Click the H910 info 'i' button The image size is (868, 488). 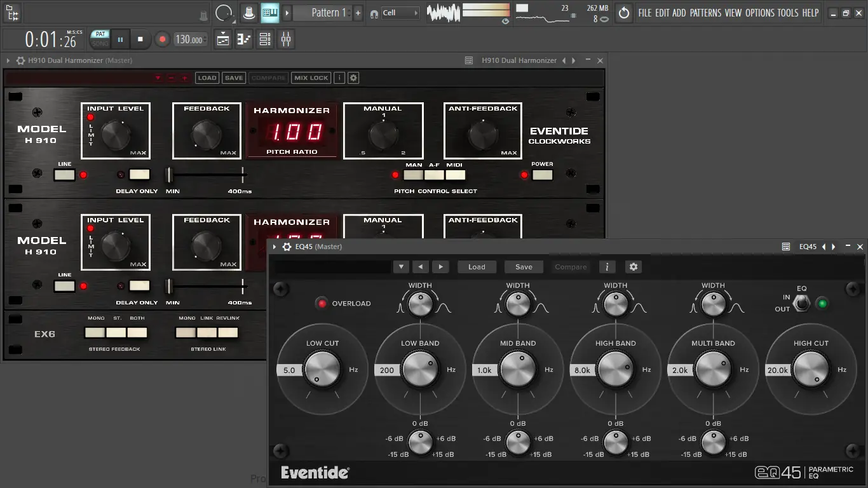coord(339,78)
